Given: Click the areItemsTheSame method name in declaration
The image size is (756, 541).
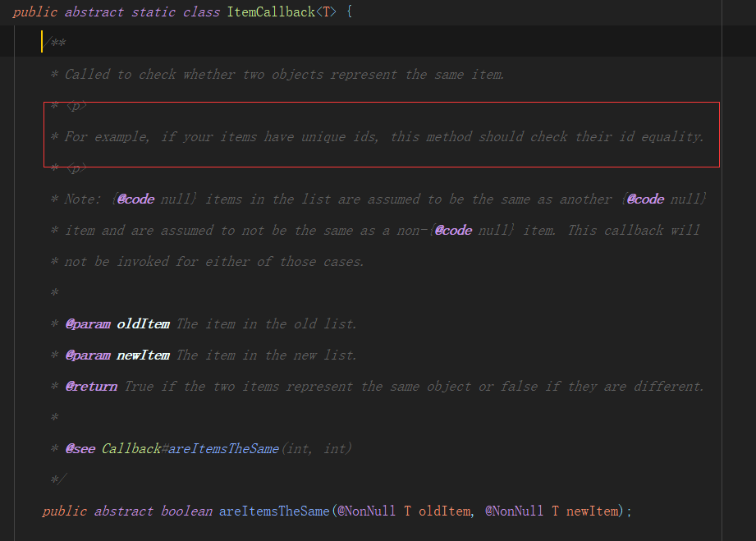Looking at the screenshot, I should (x=274, y=511).
